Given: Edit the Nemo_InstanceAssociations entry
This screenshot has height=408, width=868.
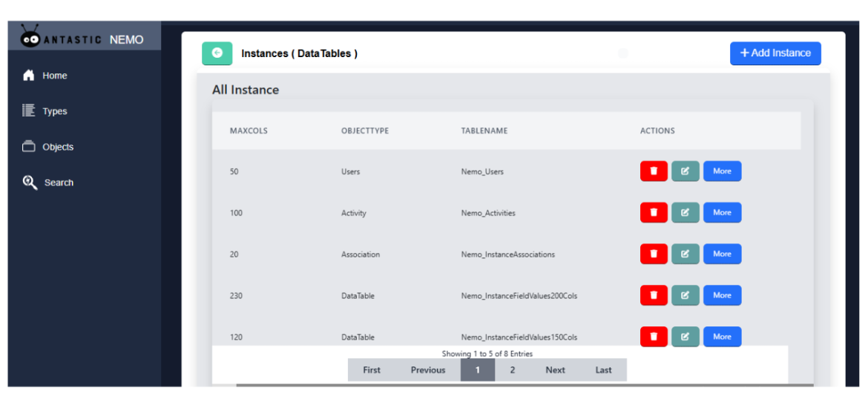Looking at the screenshot, I should point(685,254).
